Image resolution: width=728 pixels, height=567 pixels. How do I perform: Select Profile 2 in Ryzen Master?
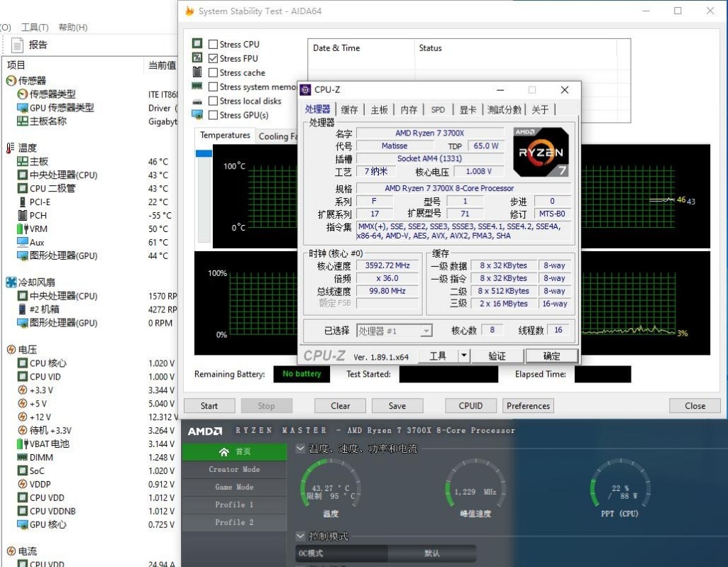(x=234, y=522)
